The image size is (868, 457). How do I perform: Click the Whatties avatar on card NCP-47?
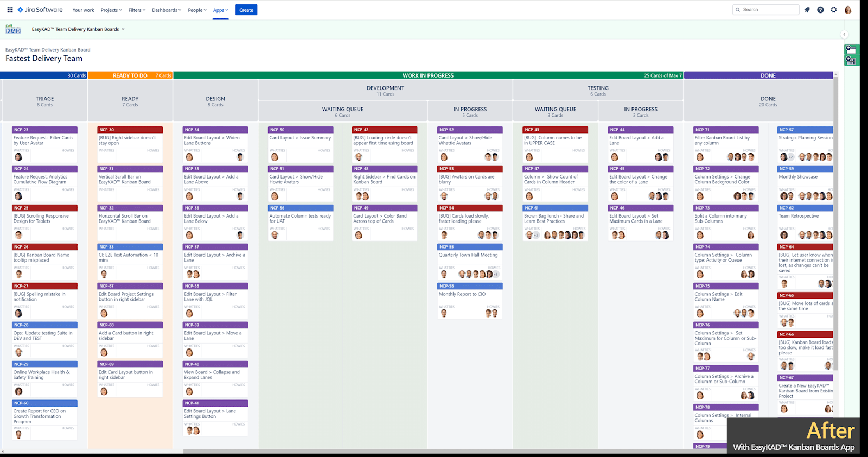529,196
